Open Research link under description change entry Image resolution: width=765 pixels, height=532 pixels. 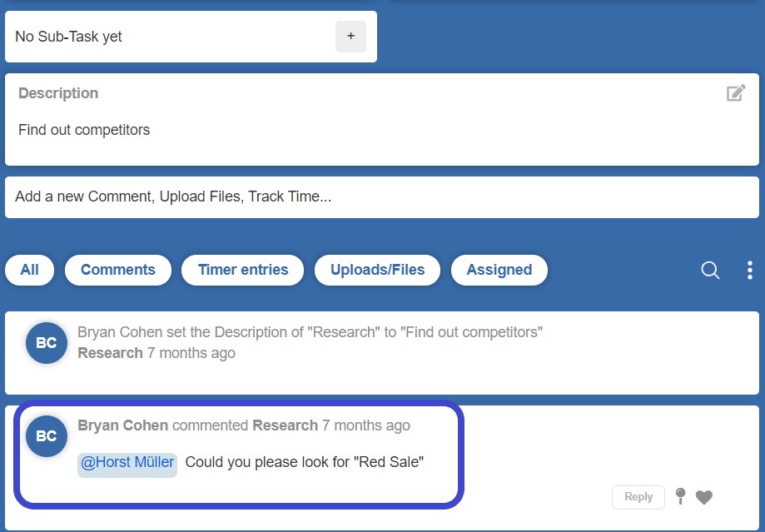[110, 353]
